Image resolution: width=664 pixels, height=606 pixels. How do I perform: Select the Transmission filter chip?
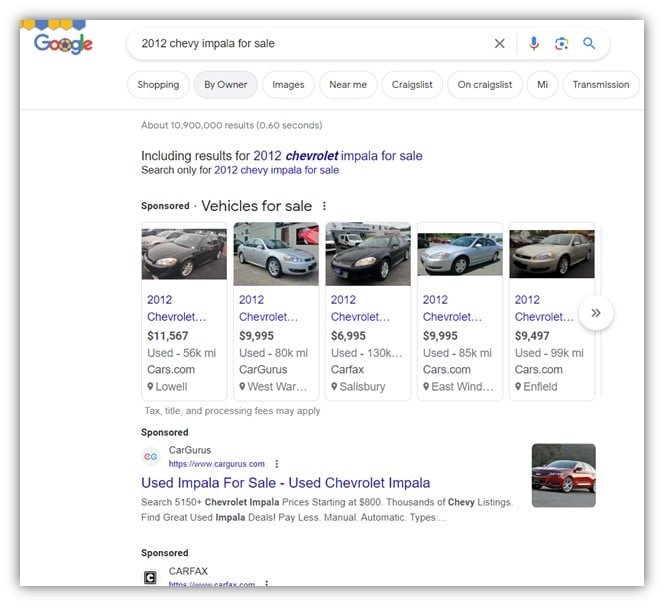click(x=601, y=85)
